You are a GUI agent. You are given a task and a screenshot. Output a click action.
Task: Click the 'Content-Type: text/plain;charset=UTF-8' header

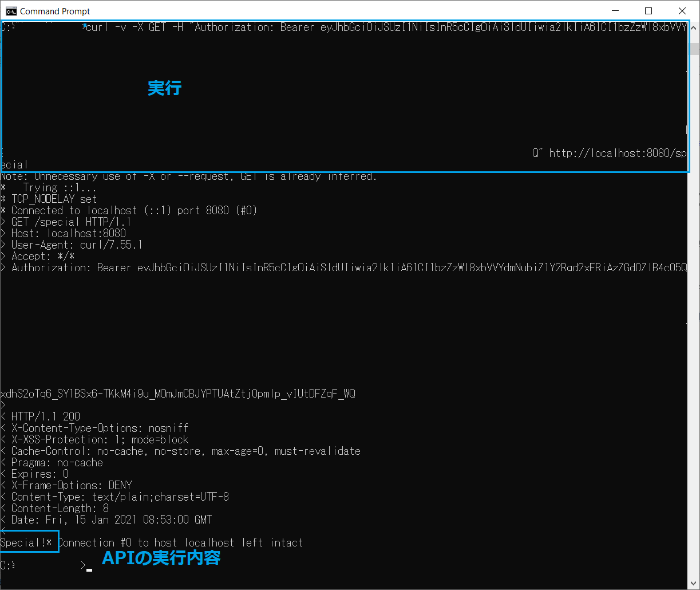[114, 497]
